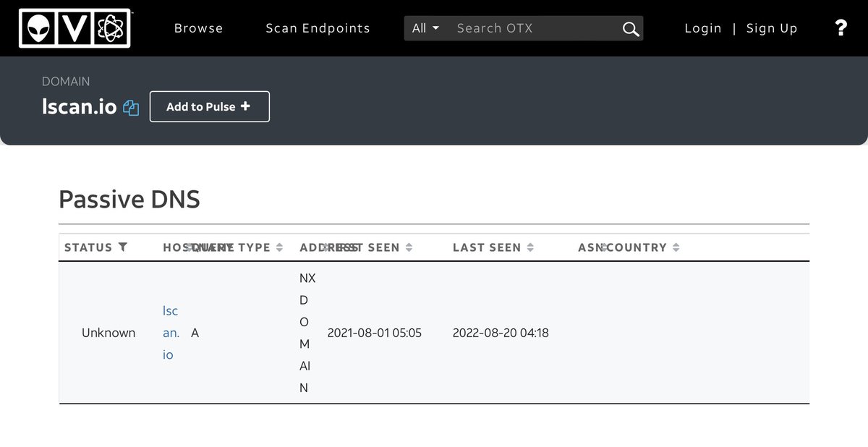Screen dimensions: 868x447
Task: Expand the All search category dropdown
Action: [425, 28]
